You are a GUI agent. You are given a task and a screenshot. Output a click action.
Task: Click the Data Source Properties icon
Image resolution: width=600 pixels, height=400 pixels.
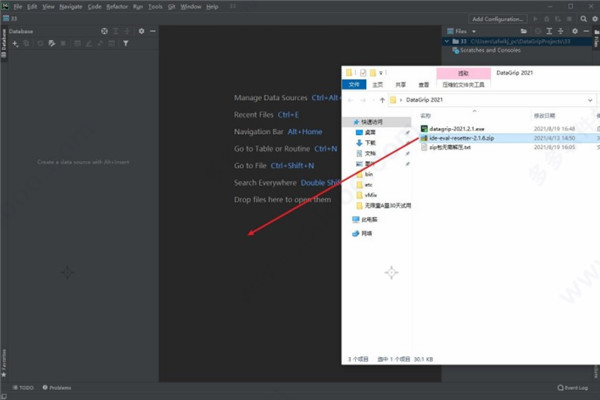coord(52,43)
